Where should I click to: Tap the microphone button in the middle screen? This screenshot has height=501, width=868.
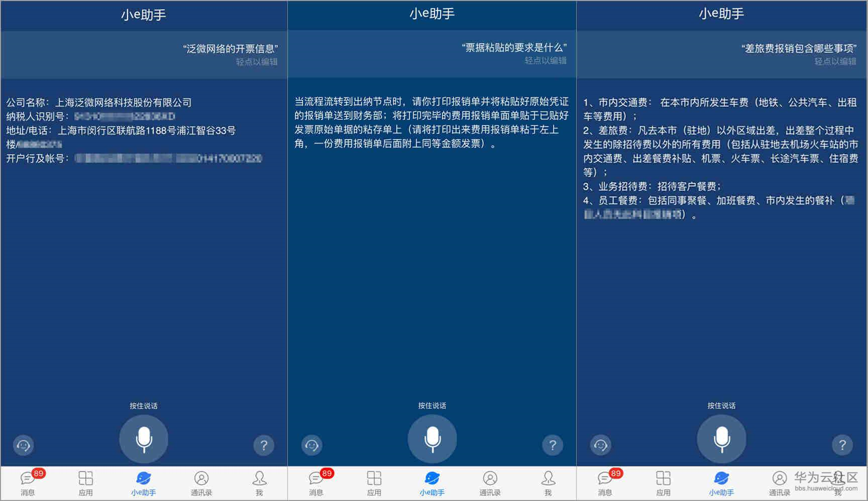click(x=432, y=439)
